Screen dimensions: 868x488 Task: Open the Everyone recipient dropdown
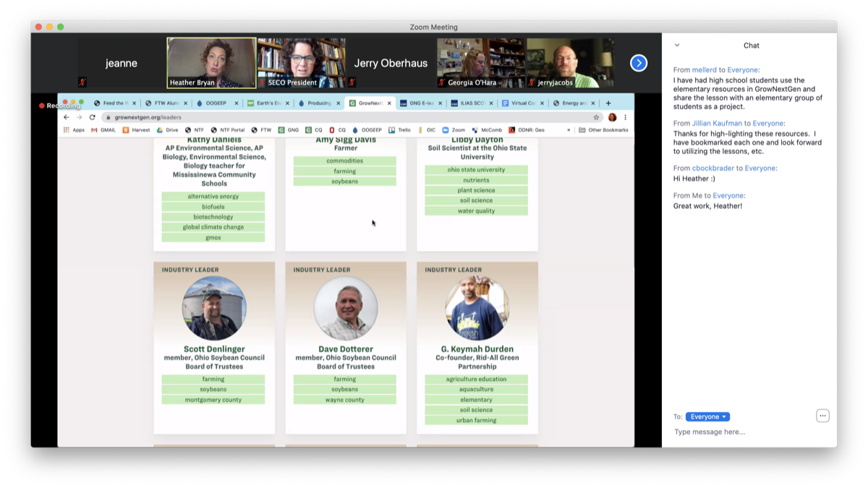tap(707, 416)
